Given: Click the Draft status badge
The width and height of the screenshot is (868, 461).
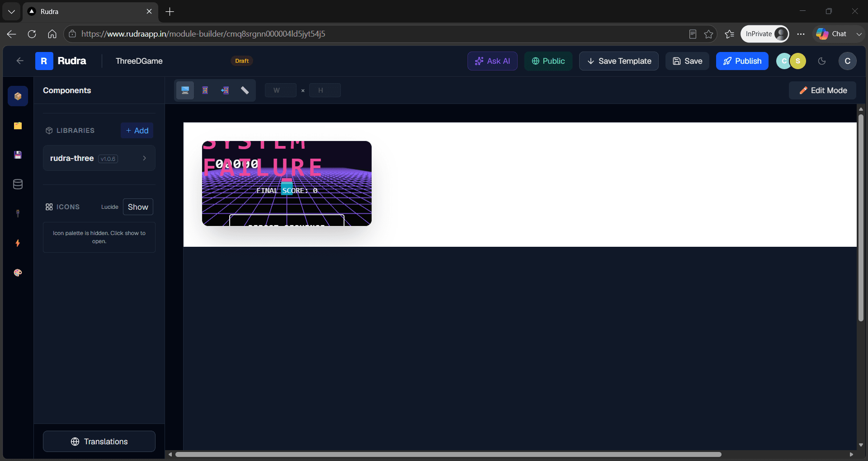Looking at the screenshot, I should 242,61.
